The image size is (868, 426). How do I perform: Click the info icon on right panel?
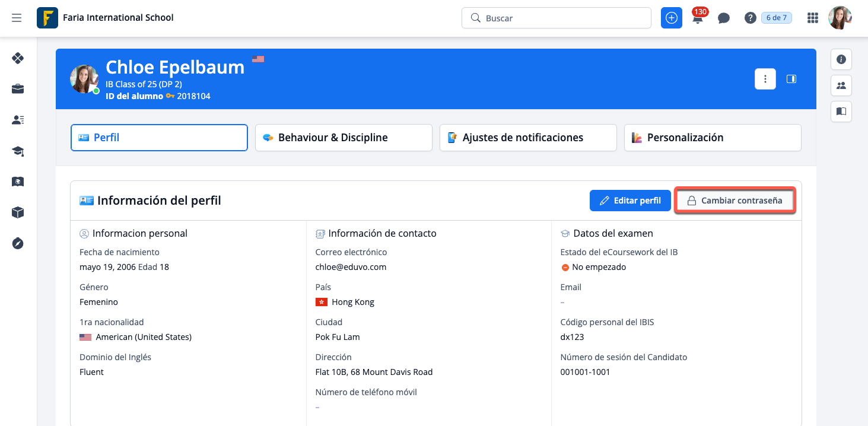841,59
